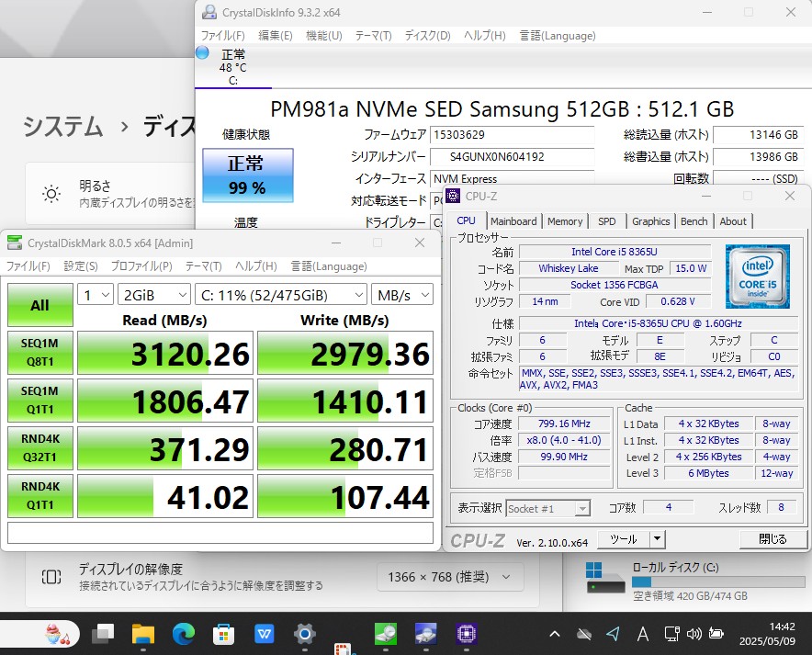Click the brightness sun icon in Settings

pos(51,194)
